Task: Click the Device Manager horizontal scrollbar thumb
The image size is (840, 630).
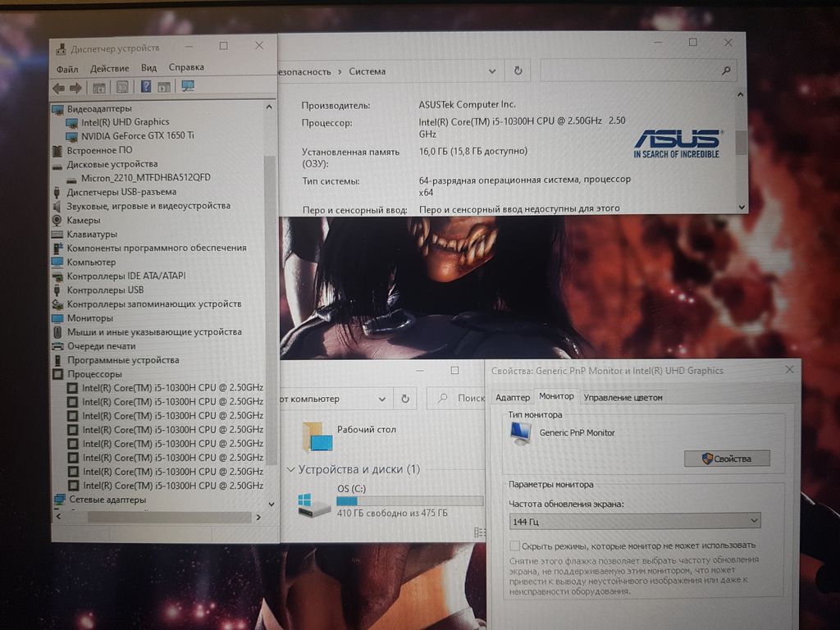Action: (x=169, y=517)
